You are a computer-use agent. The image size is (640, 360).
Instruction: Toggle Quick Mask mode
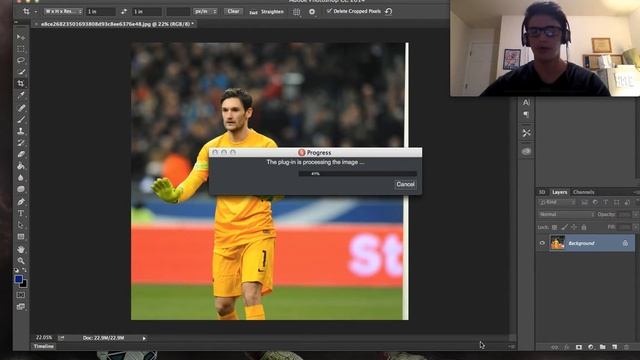coord(21,295)
